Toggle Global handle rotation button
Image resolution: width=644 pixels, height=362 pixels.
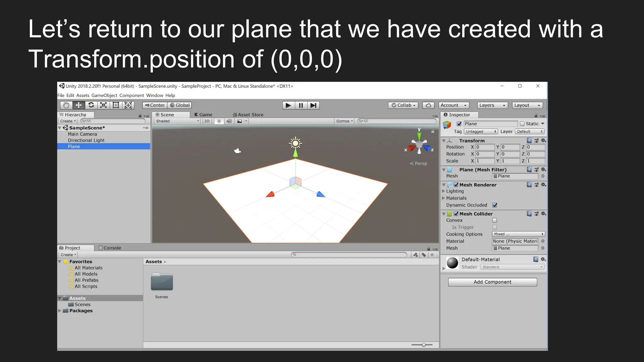[180, 105]
